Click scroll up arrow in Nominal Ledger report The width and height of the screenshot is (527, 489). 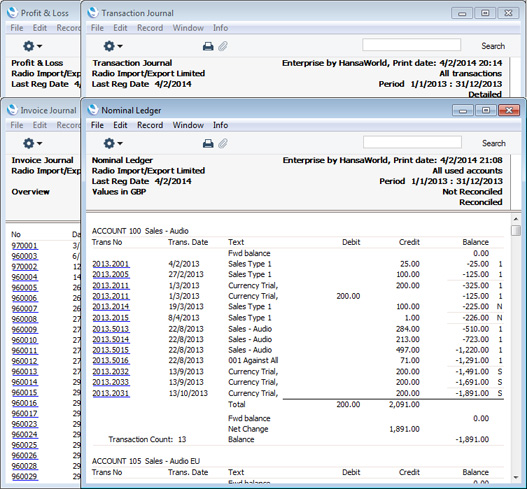pos(516,219)
